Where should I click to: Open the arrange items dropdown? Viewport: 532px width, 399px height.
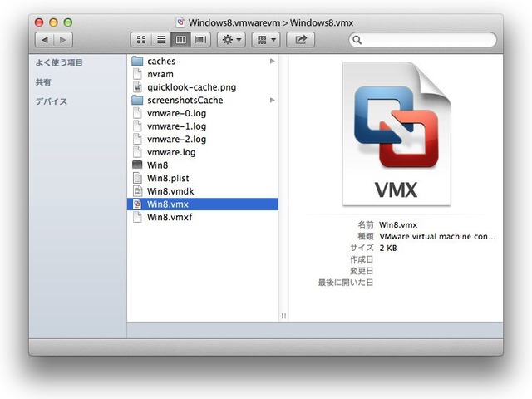[x=266, y=40]
